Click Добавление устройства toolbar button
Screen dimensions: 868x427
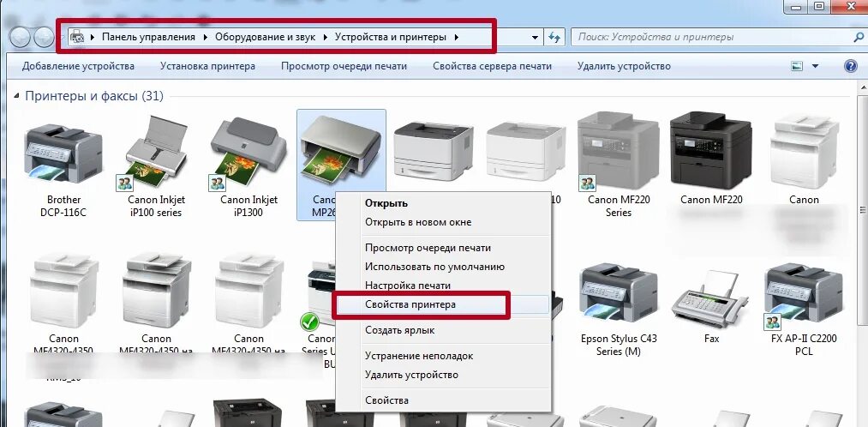click(x=78, y=67)
